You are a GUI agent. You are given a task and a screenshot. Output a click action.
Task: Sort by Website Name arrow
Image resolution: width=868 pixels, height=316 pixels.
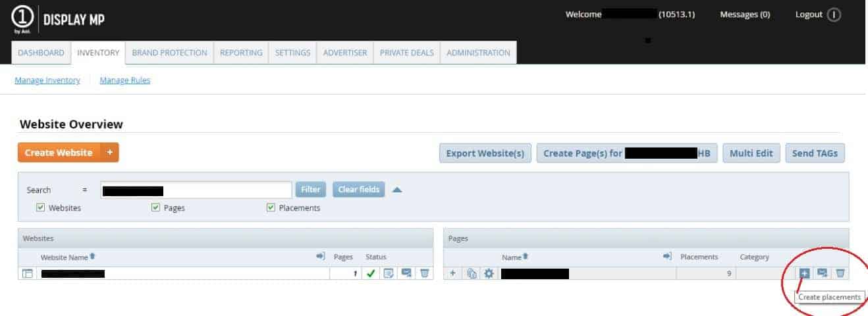(93, 256)
